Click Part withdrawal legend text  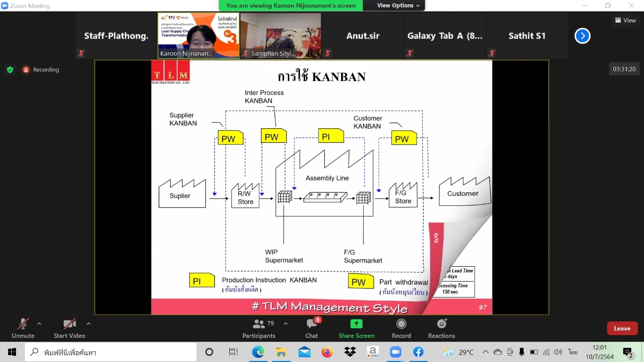(x=404, y=282)
